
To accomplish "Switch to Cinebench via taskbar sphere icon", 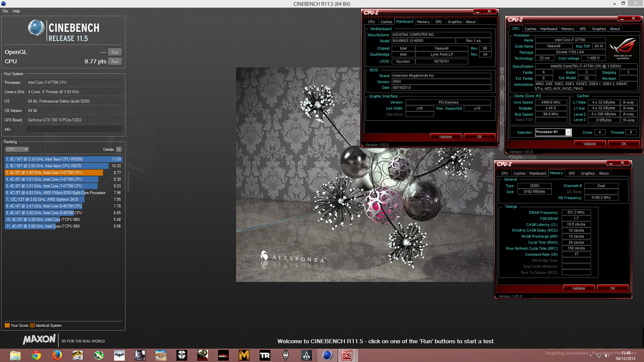I will click(x=327, y=355).
